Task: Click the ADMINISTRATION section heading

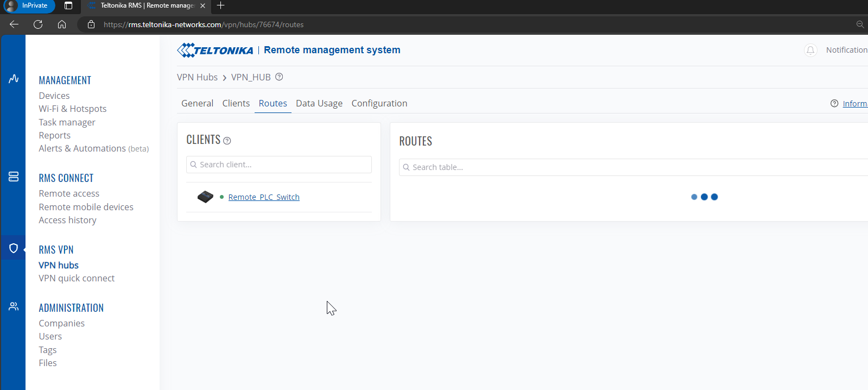Action: pyautogui.click(x=71, y=308)
